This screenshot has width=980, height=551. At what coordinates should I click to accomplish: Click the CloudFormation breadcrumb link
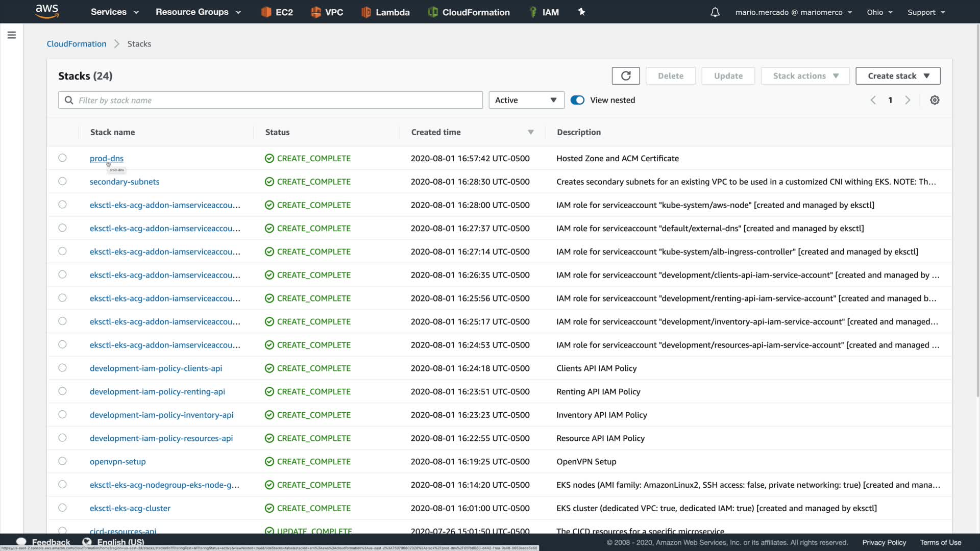click(77, 44)
